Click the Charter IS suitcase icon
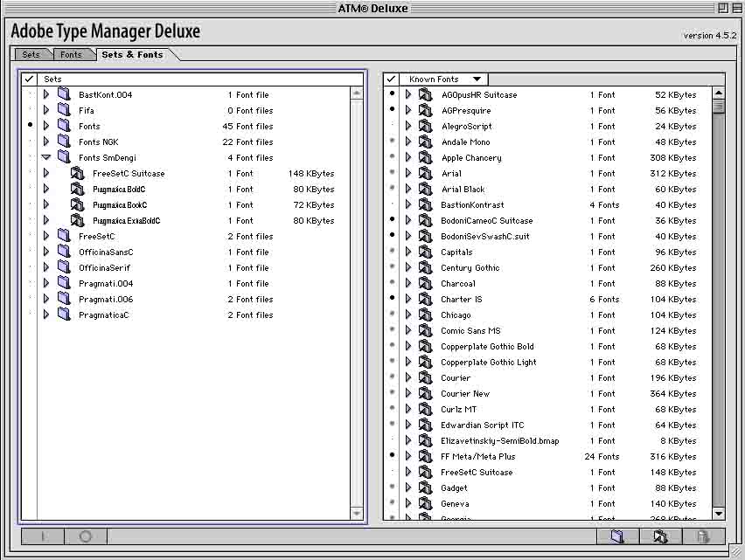The height and width of the screenshot is (560, 745). coord(425,299)
